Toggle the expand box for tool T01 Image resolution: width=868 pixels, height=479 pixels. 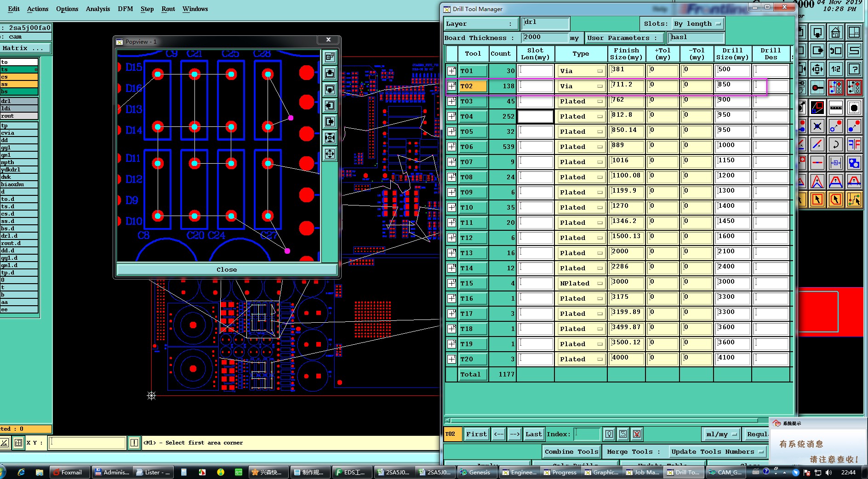point(452,71)
